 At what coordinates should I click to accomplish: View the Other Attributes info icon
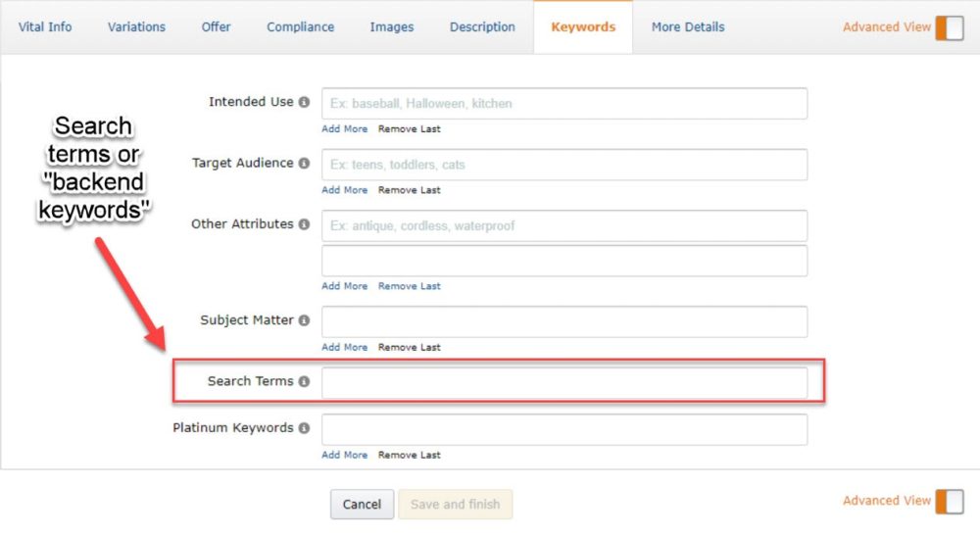click(304, 224)
